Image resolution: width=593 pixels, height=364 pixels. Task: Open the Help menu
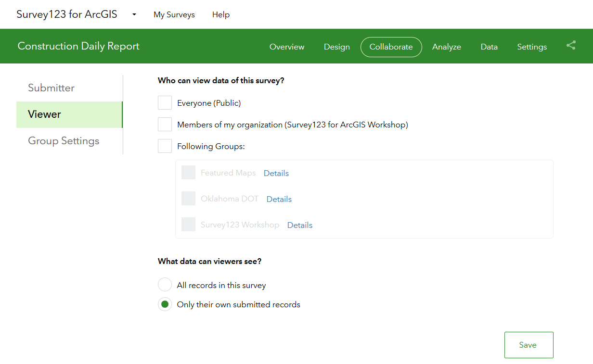click(221, 14)
